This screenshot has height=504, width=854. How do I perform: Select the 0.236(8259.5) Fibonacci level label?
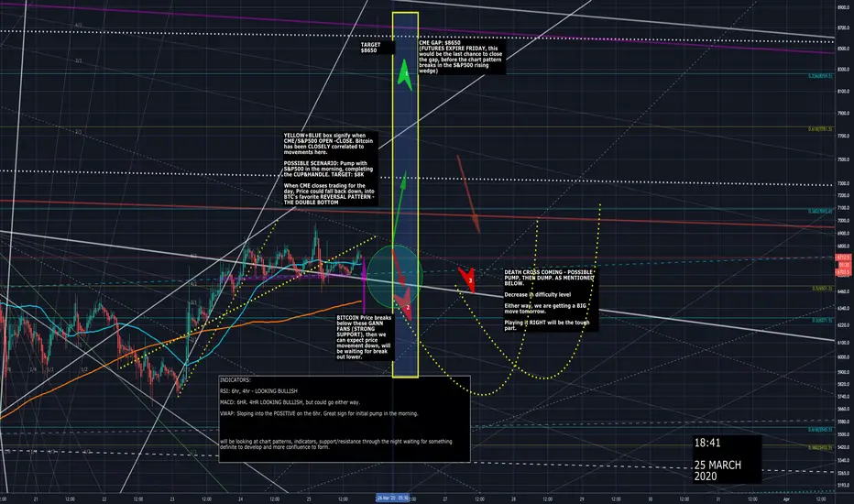point(820,76)
